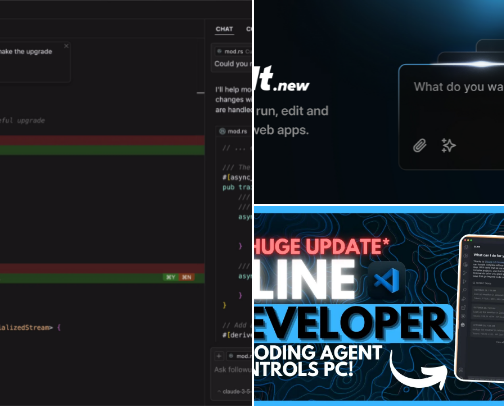Viewport: 504px width, 406px height.
Task: Click the paperclip attach icon in bolt.new
Action: pos(420,146)
